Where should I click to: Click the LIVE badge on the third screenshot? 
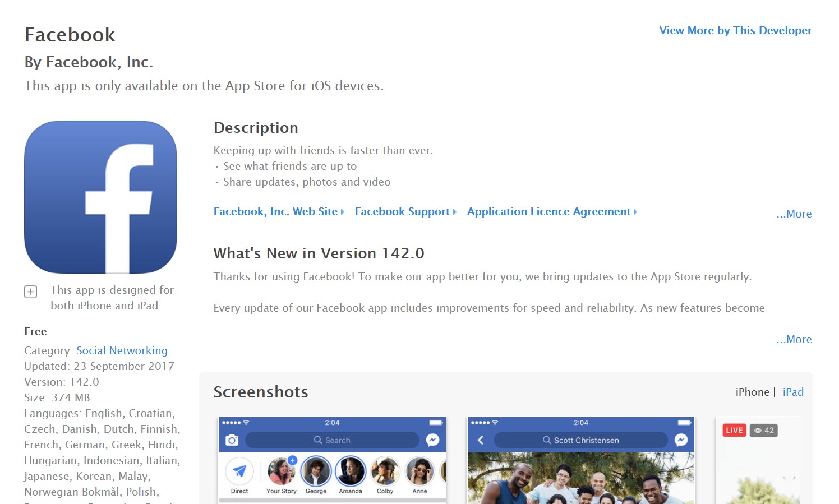734,430
